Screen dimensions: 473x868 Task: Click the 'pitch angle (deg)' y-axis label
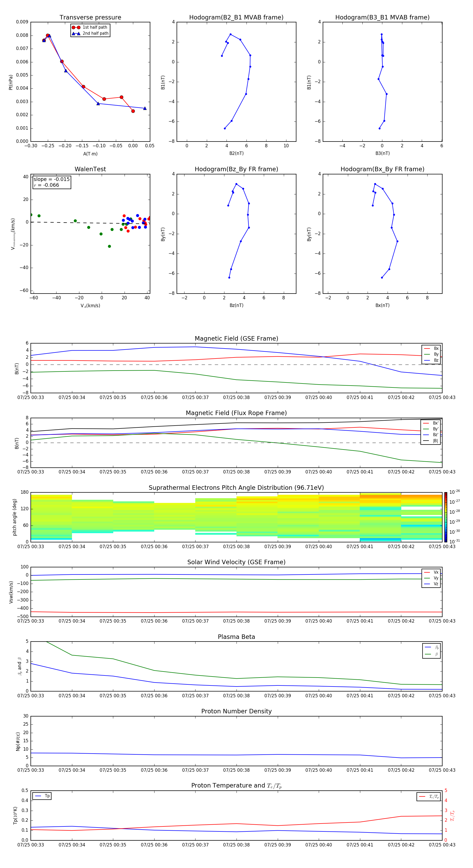click(14, 517)
